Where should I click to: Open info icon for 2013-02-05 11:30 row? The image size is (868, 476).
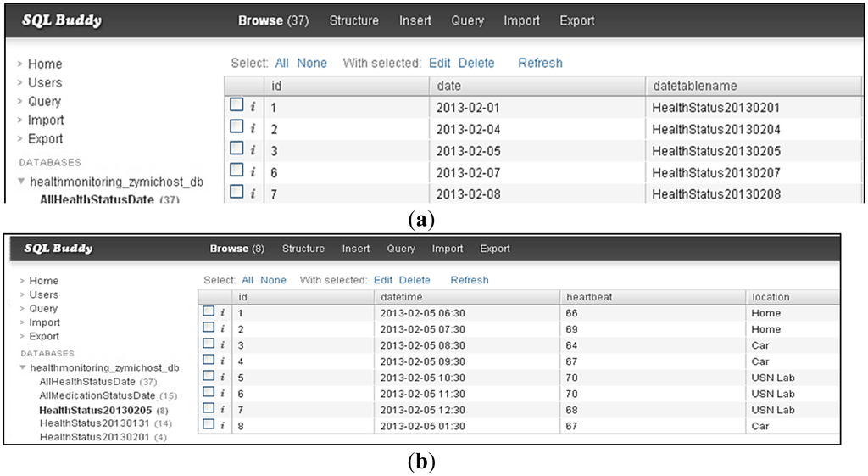coord(223,394)
